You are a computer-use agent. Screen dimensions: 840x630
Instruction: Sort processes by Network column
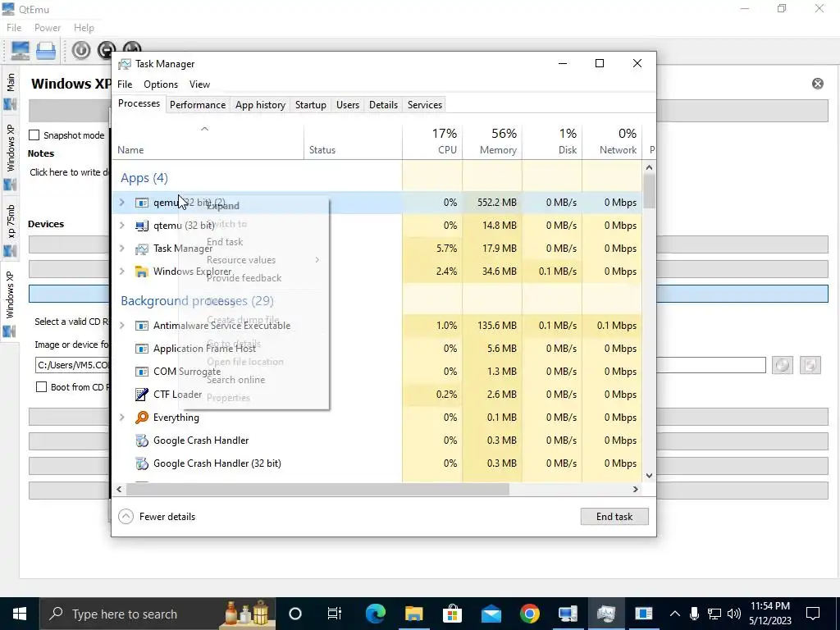(x=612, y=141)
